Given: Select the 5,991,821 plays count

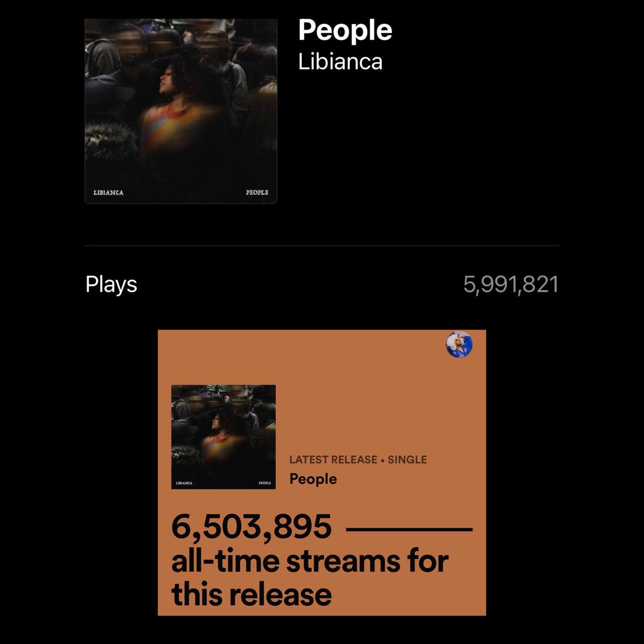Looking at the screenshot, I should (511, 284).
